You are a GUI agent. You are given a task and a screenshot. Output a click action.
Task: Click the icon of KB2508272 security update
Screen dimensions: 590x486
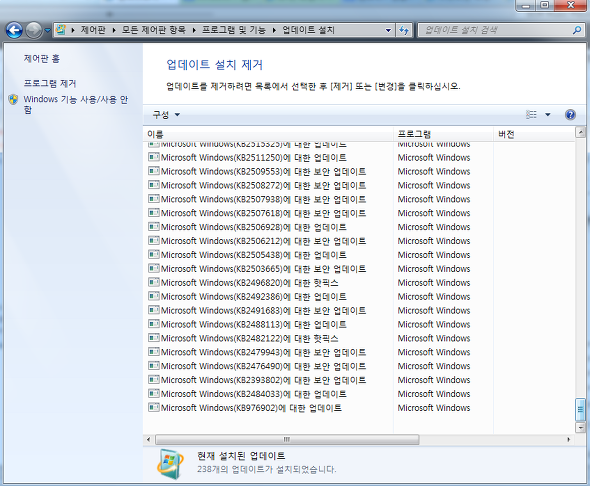pos(154,185)
